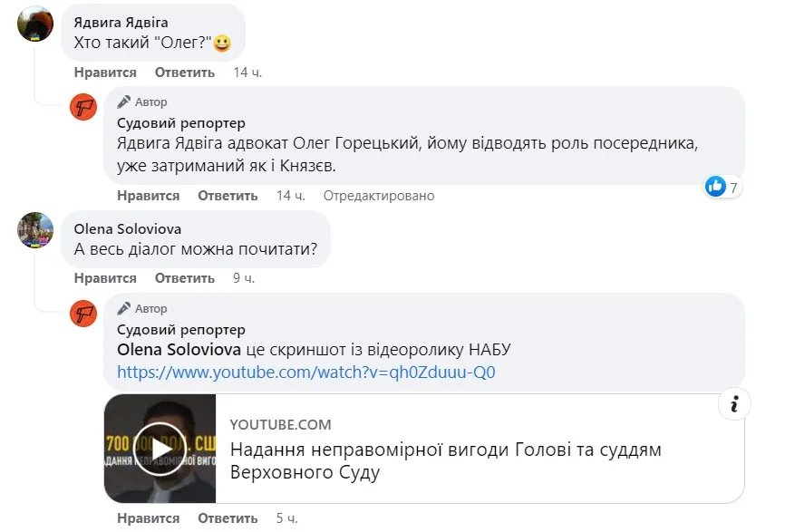Viewport: 785px width, 532px height.
Task: Click Olena Soloviova's profile avatar
Action: [x=35, y=230]
